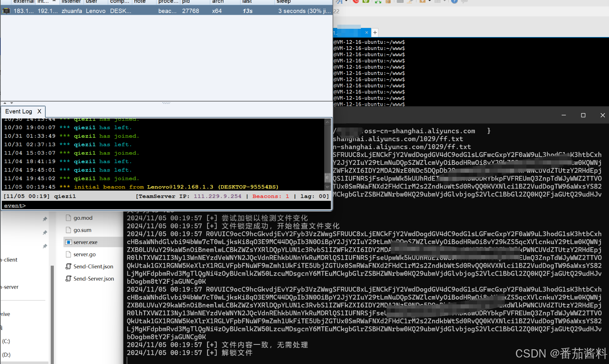The image size is (609, 364).
Task: Click the TeamServer IP 111.229.9.254 status text
Action: pyautogui.click(x=218, y=196)
